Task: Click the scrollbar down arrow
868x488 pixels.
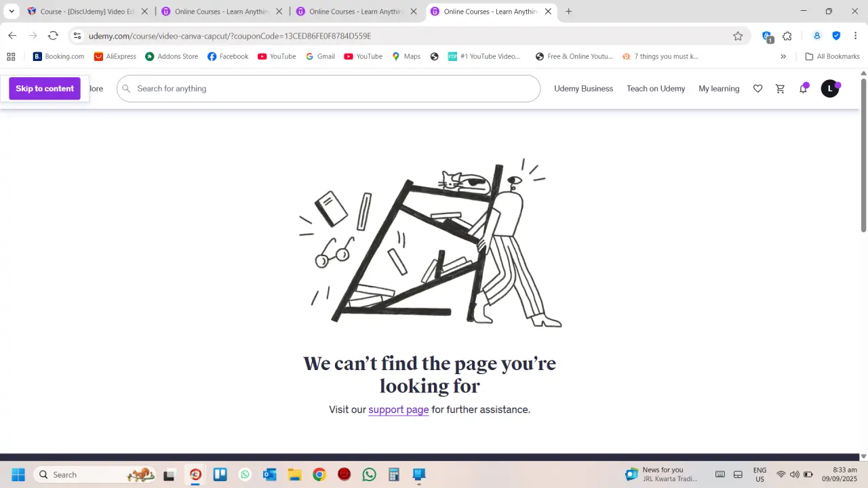Action: click(x=863, y=457)
